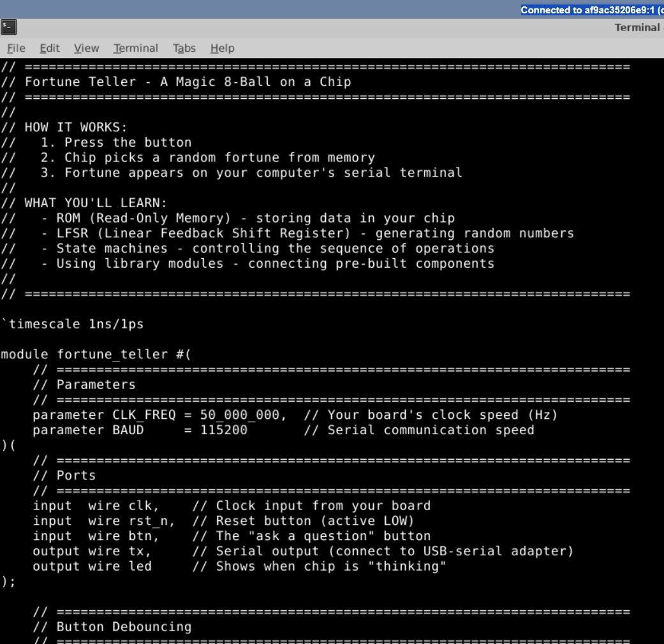Click the "input wire clk" port line

point(96,506)
